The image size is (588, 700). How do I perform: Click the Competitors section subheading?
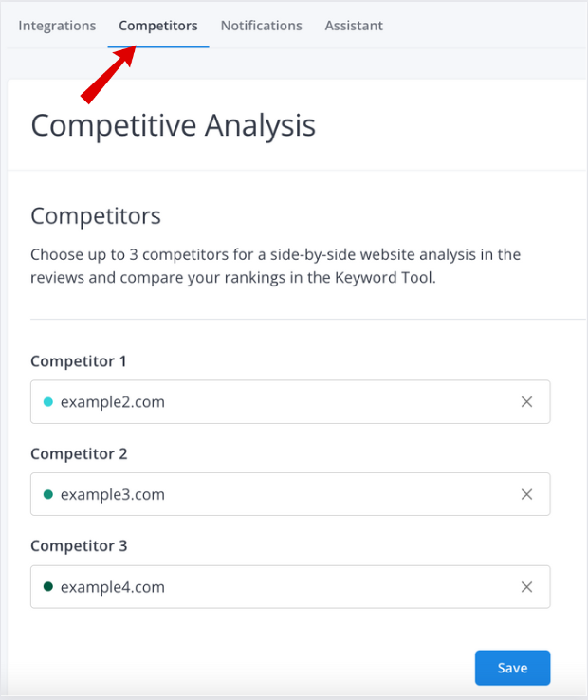point(96,216)
